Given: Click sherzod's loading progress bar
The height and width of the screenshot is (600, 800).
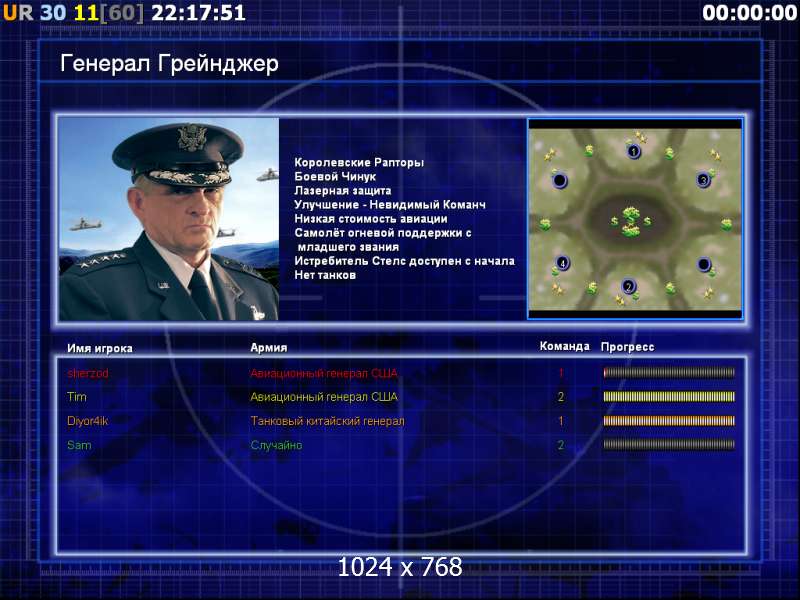Looking at the screenshot, I should [x=669, y=372].
